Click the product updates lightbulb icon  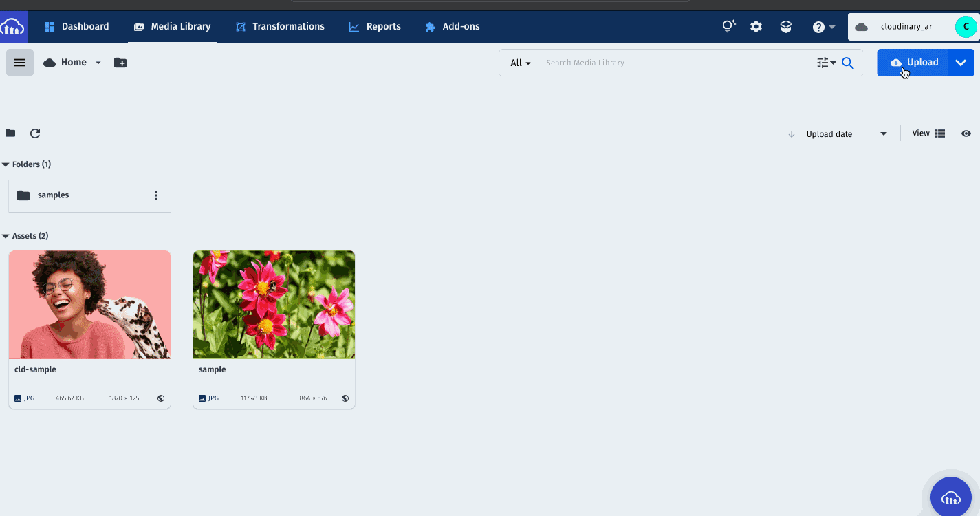coord(728,26)
